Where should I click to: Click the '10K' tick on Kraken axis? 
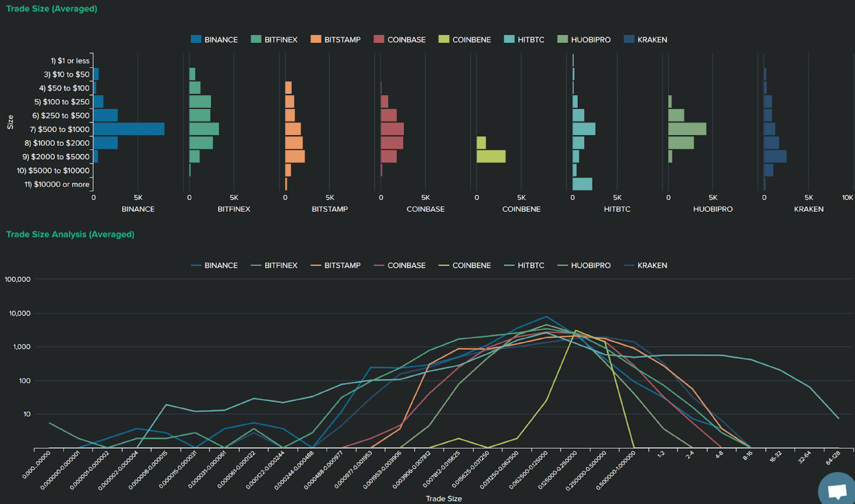847,198
